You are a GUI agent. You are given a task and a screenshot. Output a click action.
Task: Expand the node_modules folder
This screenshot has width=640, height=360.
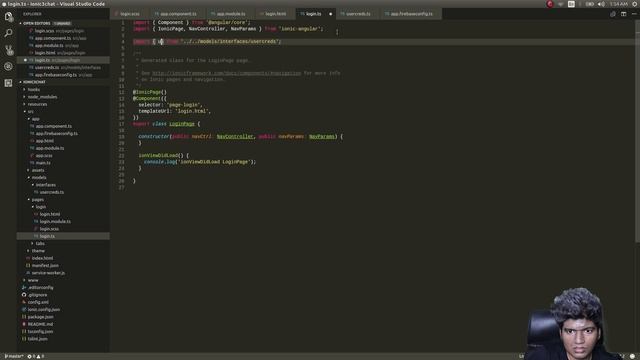coord(42,97)
